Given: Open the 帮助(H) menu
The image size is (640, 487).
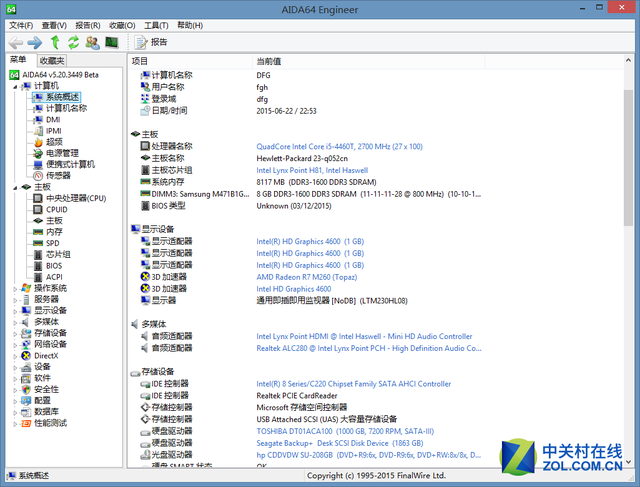Looking at the screenshot, I should tap(190, 25).
